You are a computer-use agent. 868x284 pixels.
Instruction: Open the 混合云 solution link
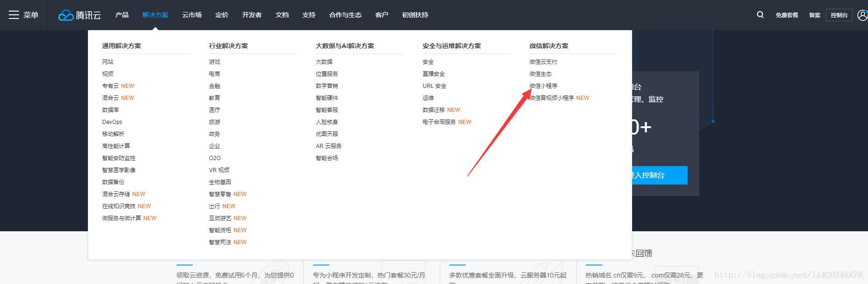(111, 98)
